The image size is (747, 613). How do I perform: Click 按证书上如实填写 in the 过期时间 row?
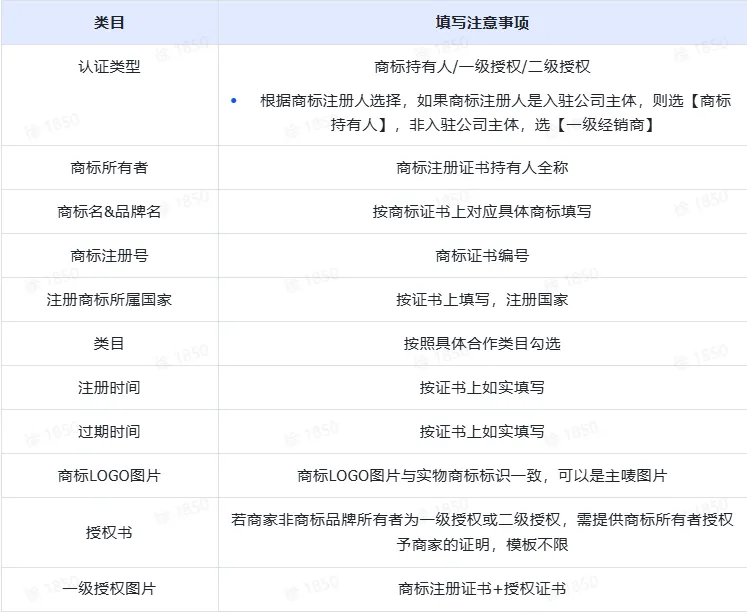[x=482, y=432]
